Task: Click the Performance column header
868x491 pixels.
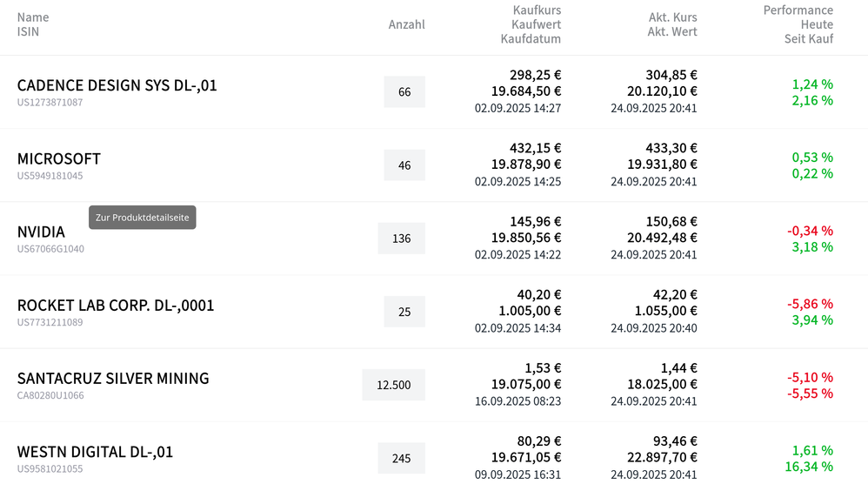Action: pos(798,10)
